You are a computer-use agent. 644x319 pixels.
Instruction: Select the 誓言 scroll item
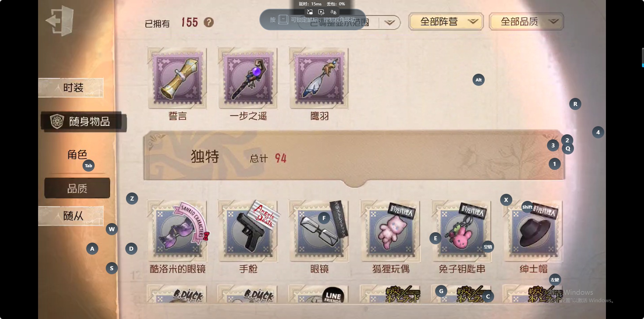(177, 78)
